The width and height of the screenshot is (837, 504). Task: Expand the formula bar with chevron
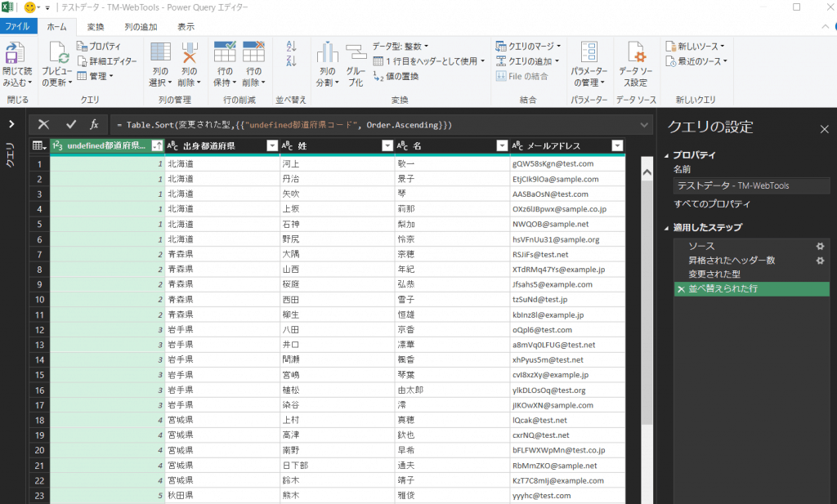point(645,124)
